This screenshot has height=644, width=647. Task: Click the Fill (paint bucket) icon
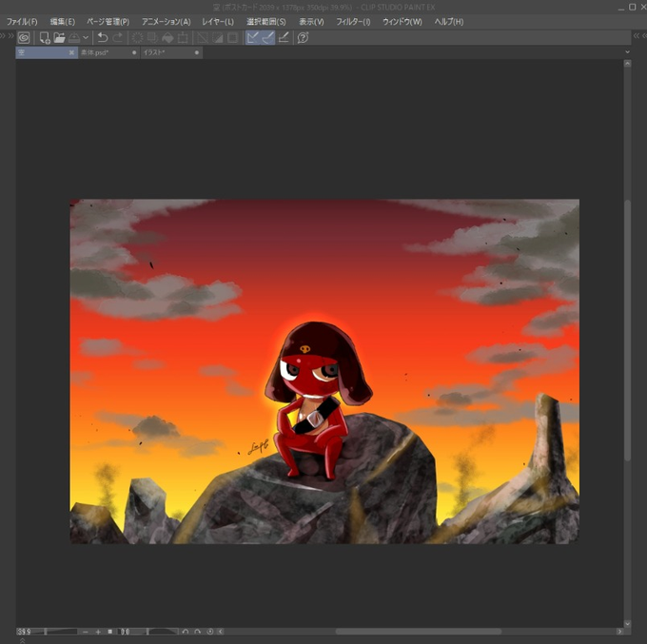click(167, 38)
